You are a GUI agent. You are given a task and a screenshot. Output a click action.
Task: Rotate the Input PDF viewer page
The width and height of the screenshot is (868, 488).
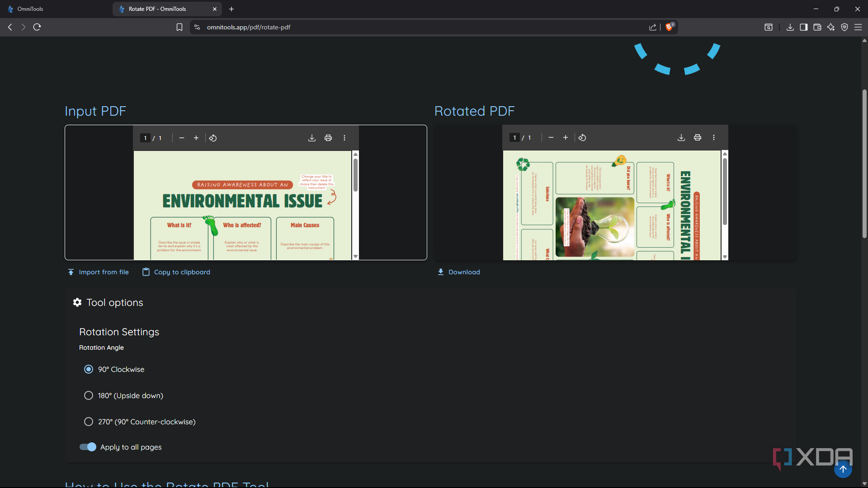(x=213, y=138)
